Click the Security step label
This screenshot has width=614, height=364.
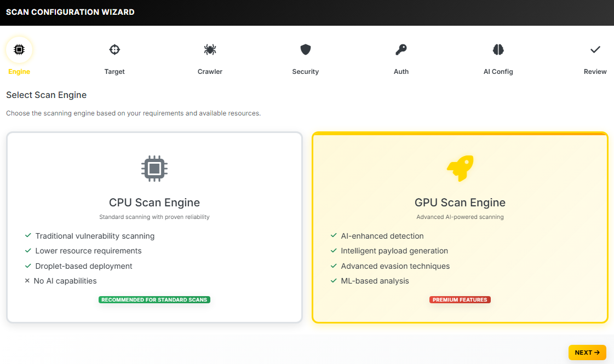[306, 72]
